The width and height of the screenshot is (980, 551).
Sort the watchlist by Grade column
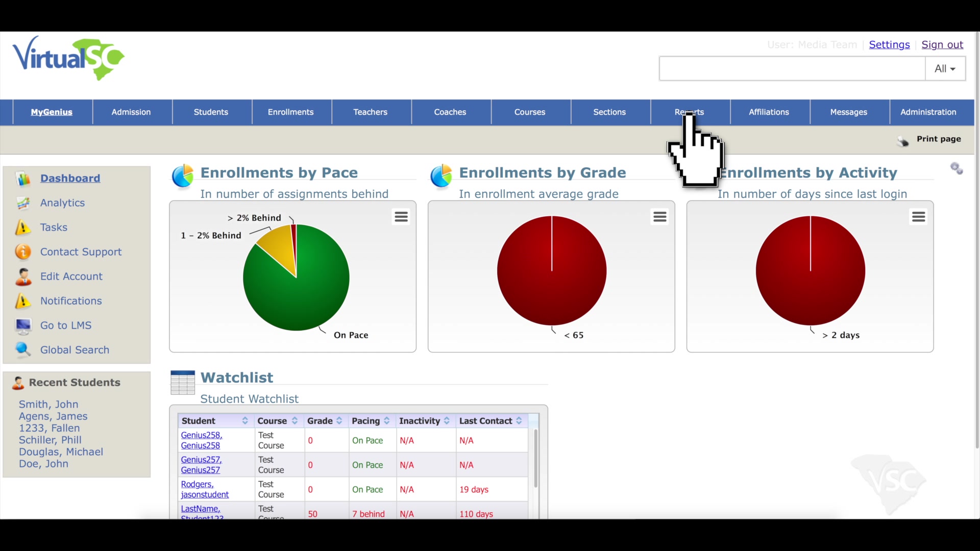pos(326,421)
